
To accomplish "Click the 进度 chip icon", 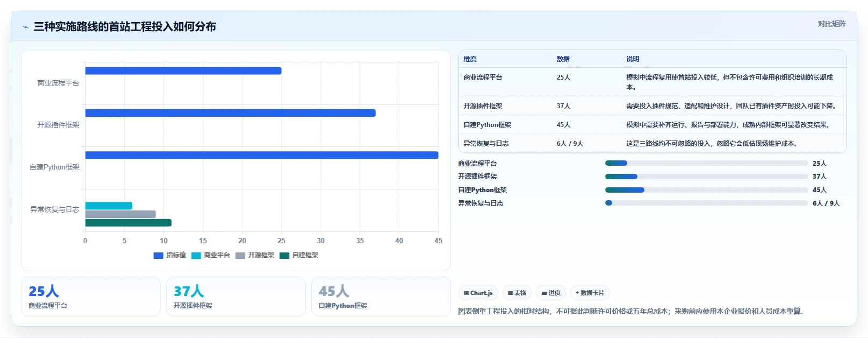I will coord(544,293).
